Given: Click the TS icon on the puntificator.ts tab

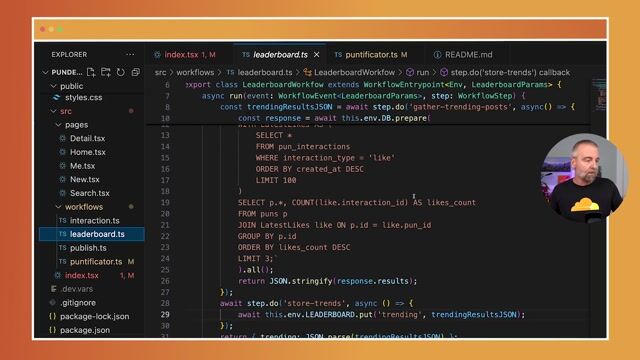Looking at the screenshot, I should [338, 54].
